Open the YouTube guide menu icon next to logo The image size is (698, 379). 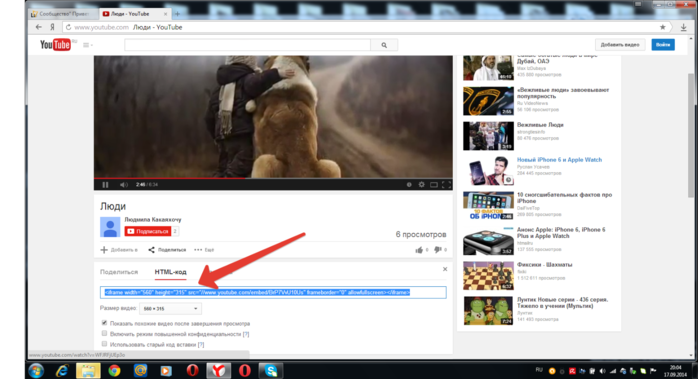pyautogui.click(x=87, y=45)
